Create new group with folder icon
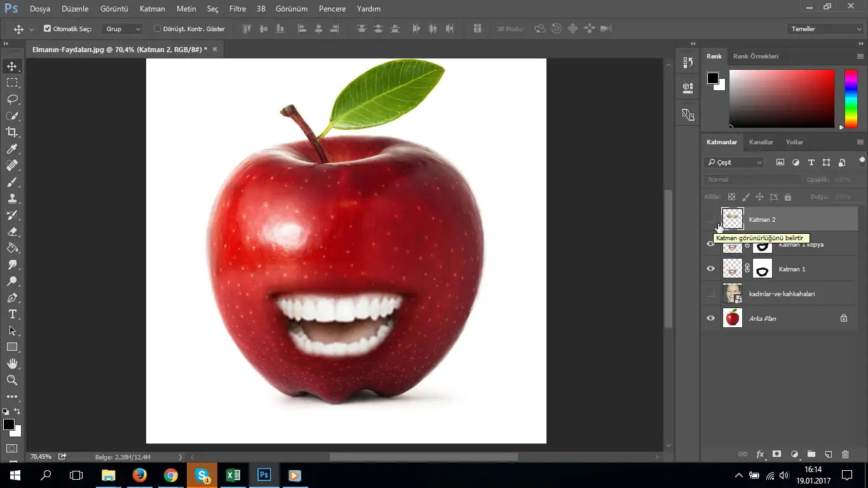The height and width of the screenshot is (488, 868). tap(811, 454)
